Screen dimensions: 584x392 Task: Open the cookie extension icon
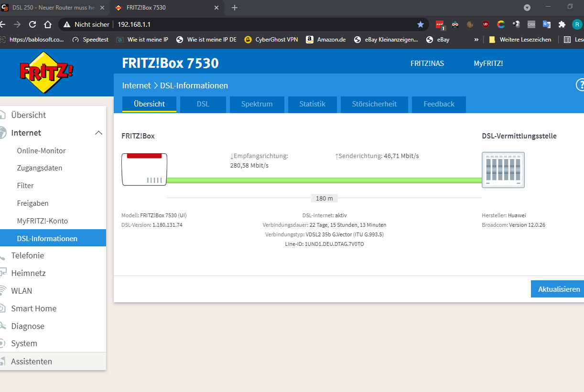pos(470,24)
